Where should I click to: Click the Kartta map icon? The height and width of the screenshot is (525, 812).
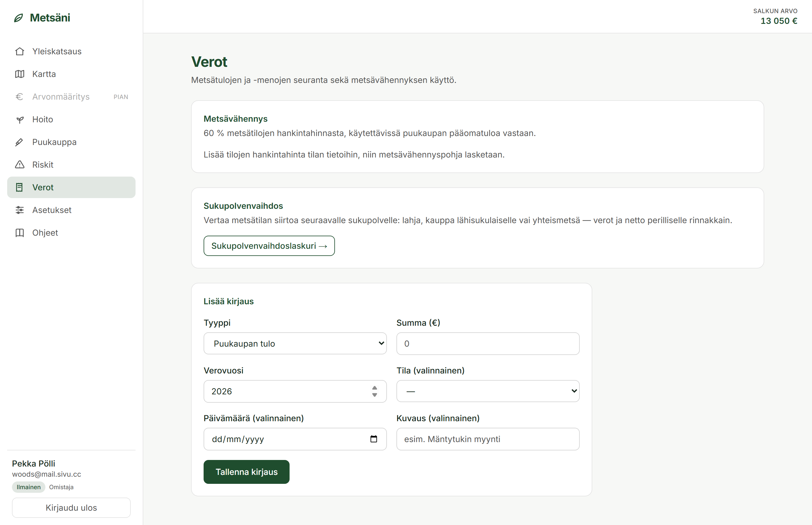tap(20, 74)
